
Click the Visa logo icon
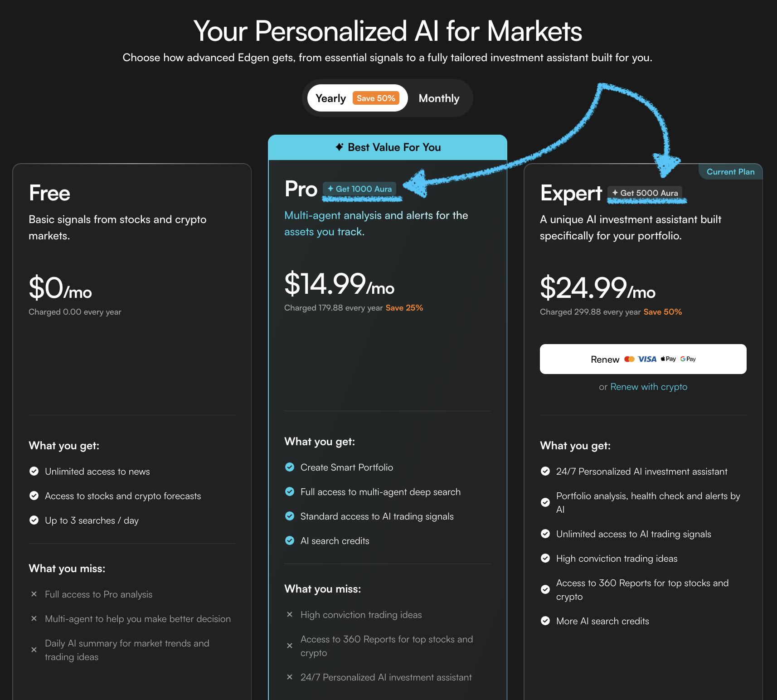click(x=647, y=359)
